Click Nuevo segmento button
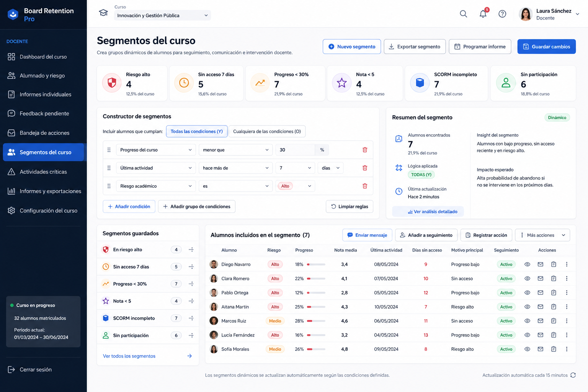588x392 pixels. pyautogui.click(x=352, y=46)
